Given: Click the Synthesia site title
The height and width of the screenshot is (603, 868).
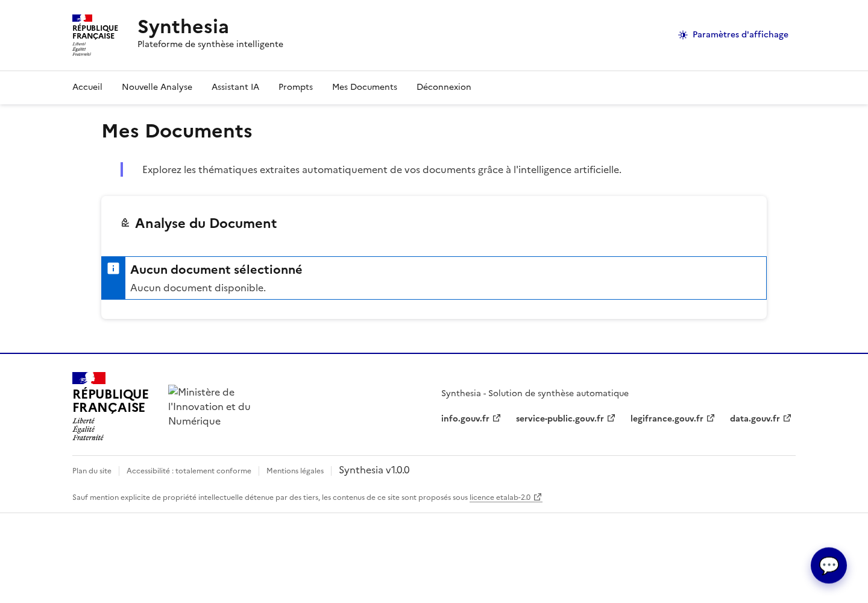Looking at the screenshot, I should tap(183, 27).
